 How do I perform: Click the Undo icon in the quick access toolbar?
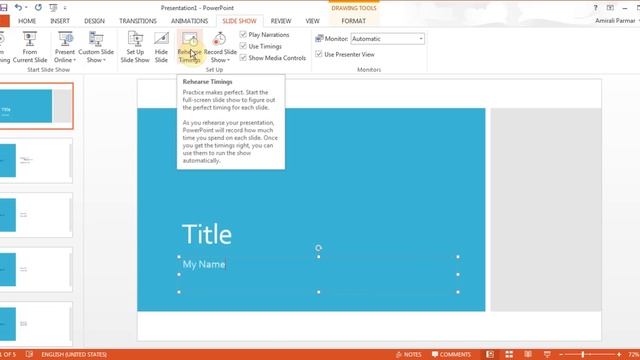pyautogui.click(x=18, y=7)
